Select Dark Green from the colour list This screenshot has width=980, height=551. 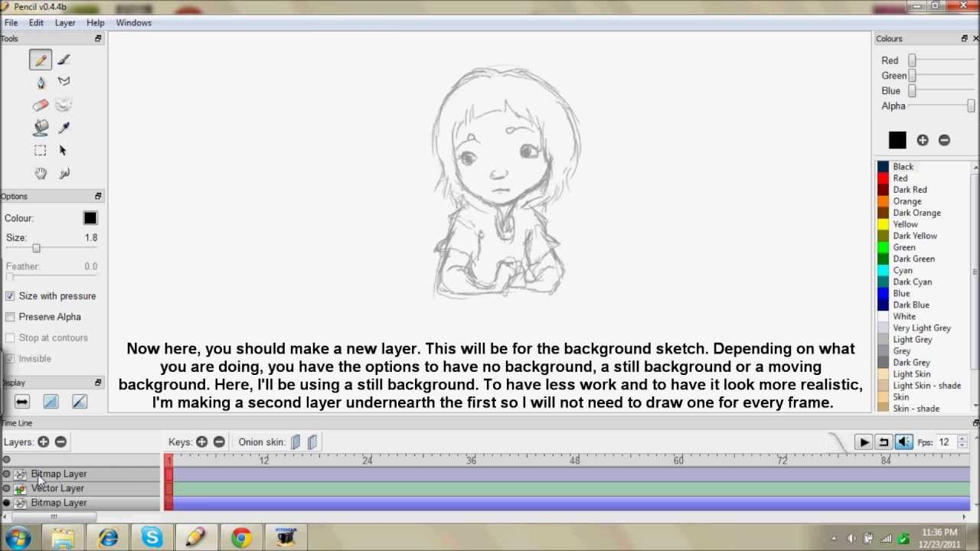coord(913,259)
